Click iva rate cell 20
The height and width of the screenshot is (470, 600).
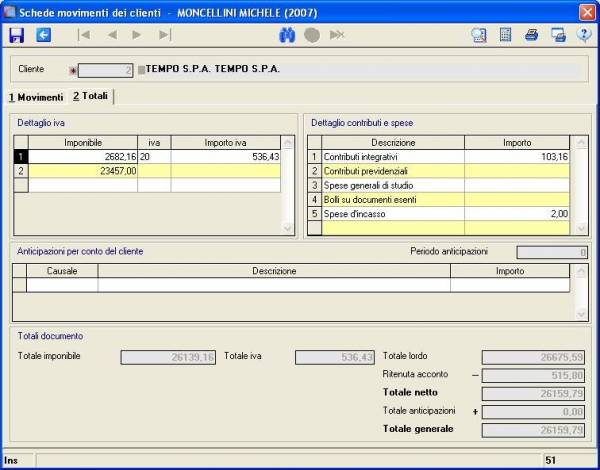[154, 157]
